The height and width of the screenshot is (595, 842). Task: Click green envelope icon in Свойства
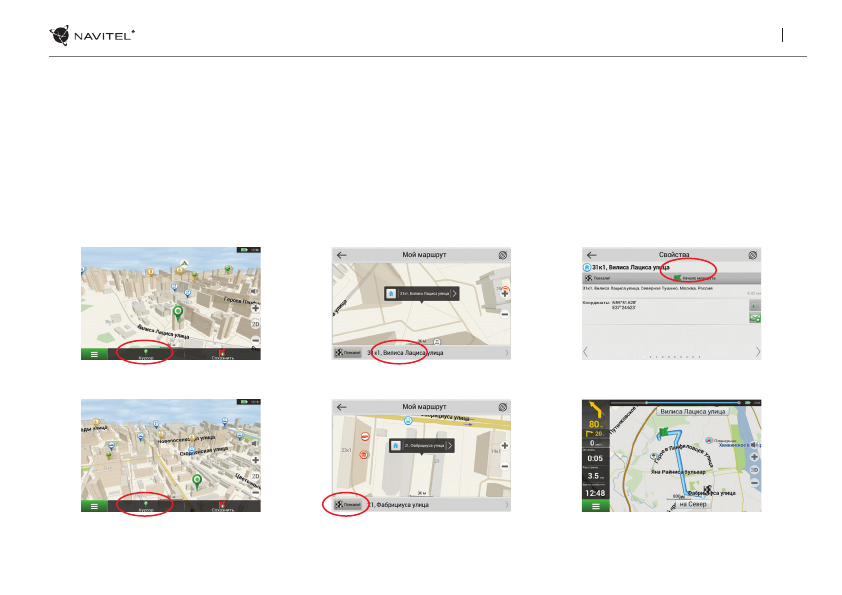[x=754, y=318]
